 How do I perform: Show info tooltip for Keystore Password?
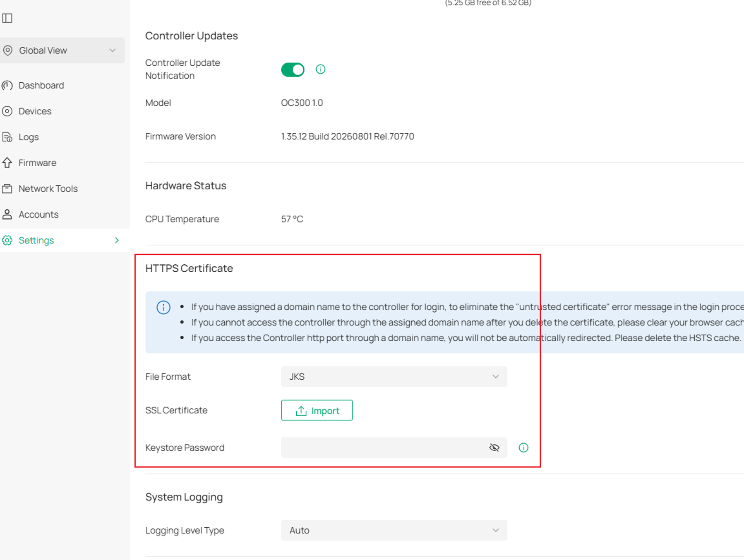[523, 448]
